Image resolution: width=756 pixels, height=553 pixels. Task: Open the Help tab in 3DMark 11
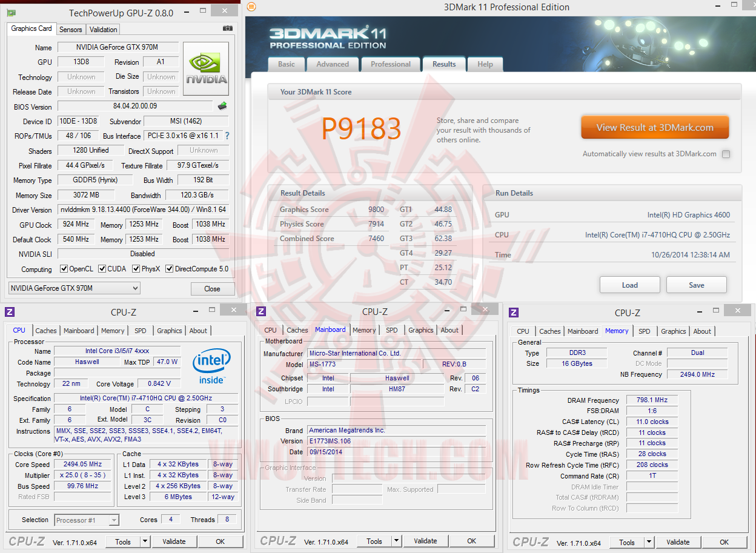pyautogui.click(x=485, y=64)
